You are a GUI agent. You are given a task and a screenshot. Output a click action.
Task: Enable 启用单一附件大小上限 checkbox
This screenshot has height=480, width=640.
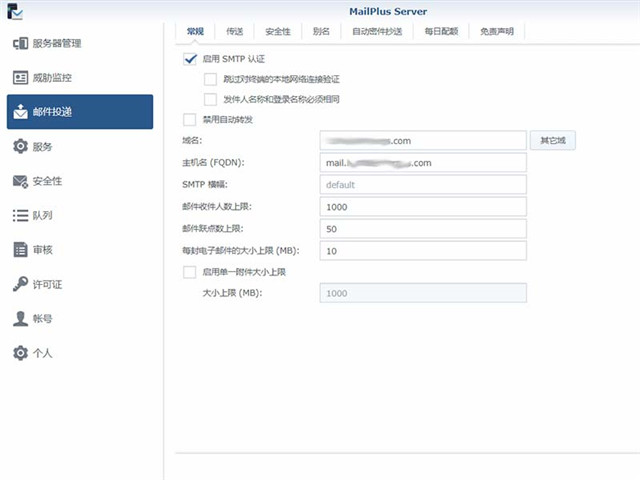click(189, 272)
